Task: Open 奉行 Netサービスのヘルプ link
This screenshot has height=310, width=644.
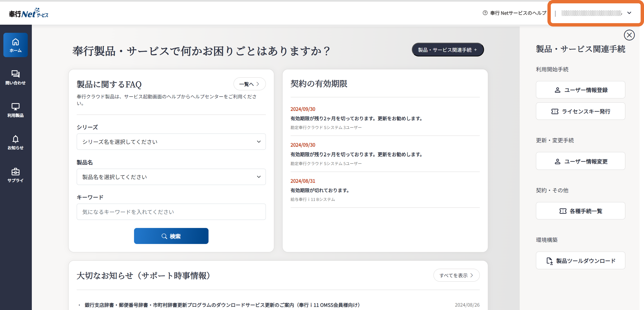Action: click(518, 13)
